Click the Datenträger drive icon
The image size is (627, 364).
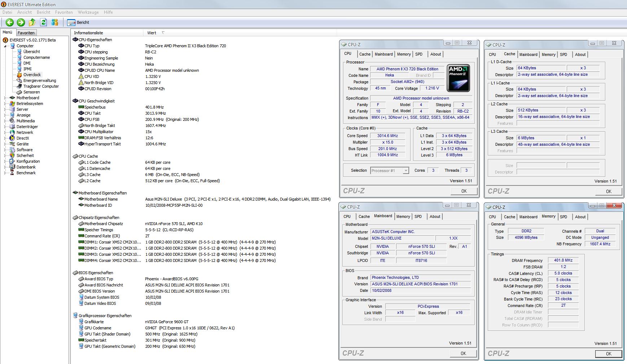pyautogui.click(x=12, y=127)
